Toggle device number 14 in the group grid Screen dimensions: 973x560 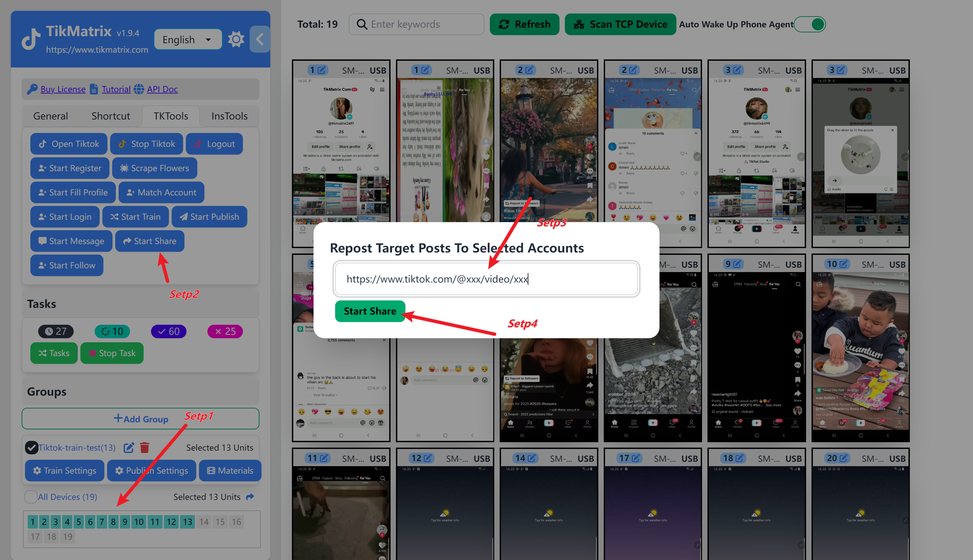pos(204,522)
